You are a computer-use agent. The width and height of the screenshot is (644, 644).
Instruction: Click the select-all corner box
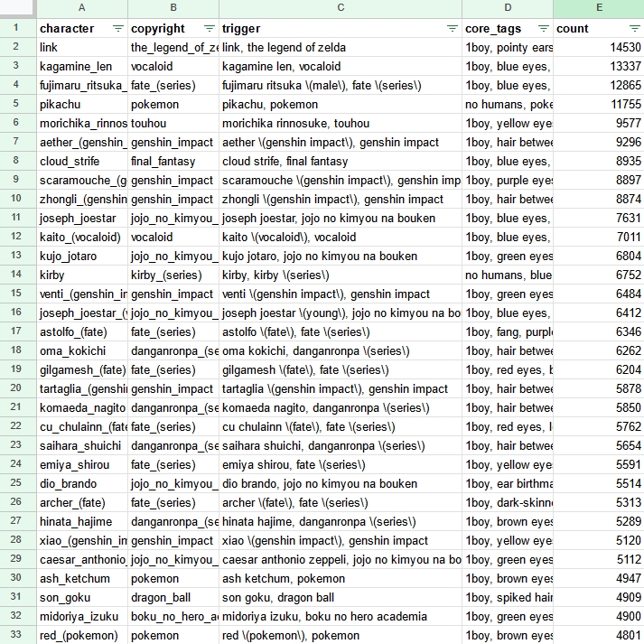tap(18, 9)
